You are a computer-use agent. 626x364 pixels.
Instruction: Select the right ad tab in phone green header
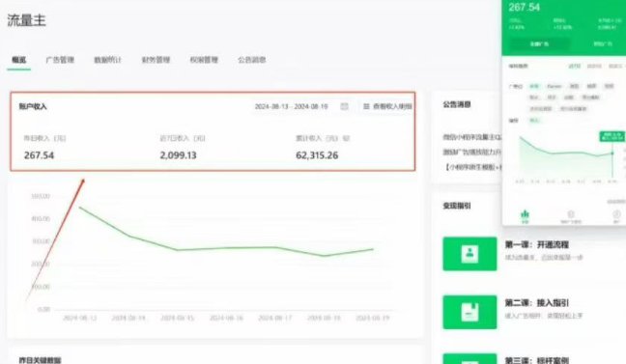point(603,43)
